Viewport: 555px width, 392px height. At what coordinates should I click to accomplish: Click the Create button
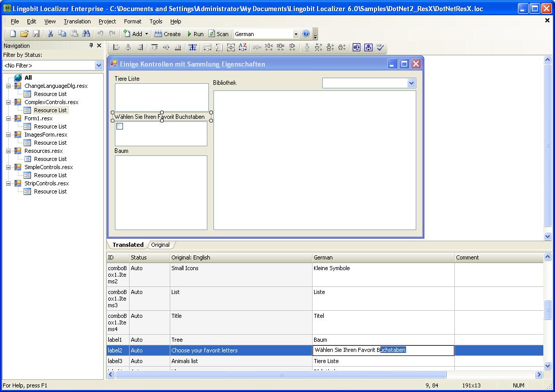coord(168,34)
